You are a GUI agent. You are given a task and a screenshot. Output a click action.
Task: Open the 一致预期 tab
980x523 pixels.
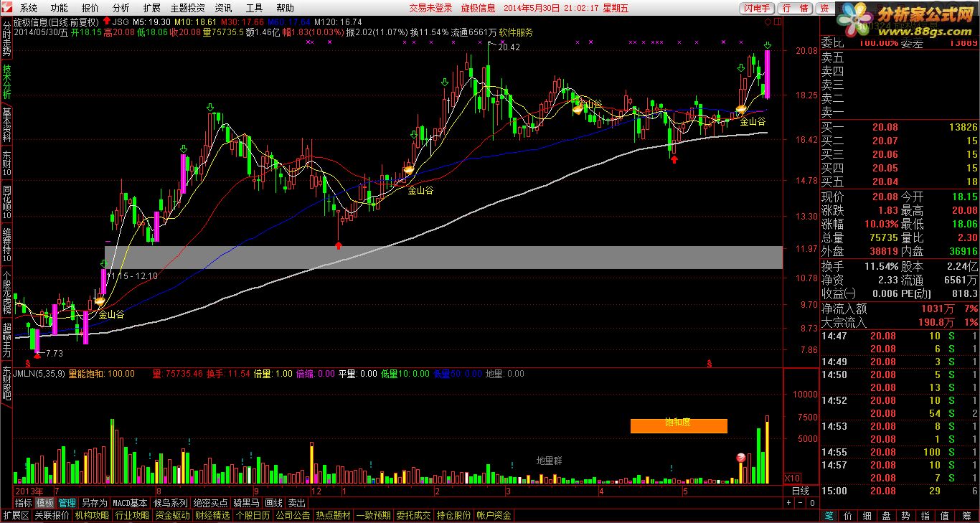pos(373,515)
